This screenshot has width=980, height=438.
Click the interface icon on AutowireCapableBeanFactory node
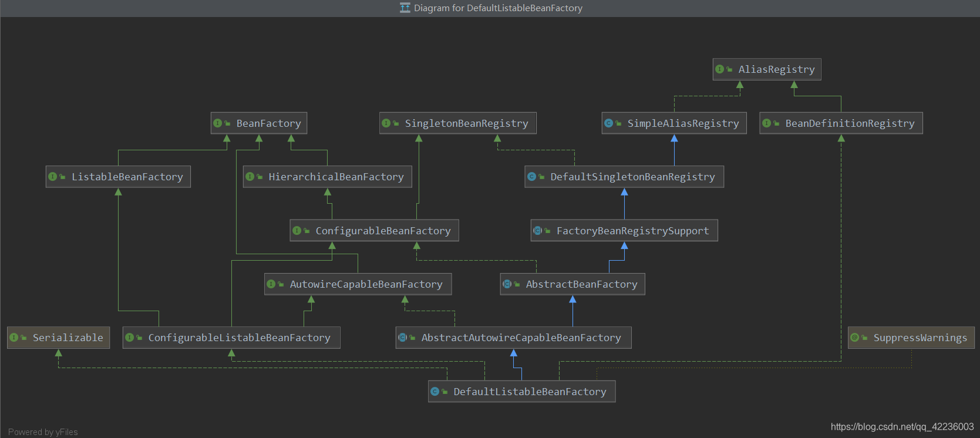point(271,284)
